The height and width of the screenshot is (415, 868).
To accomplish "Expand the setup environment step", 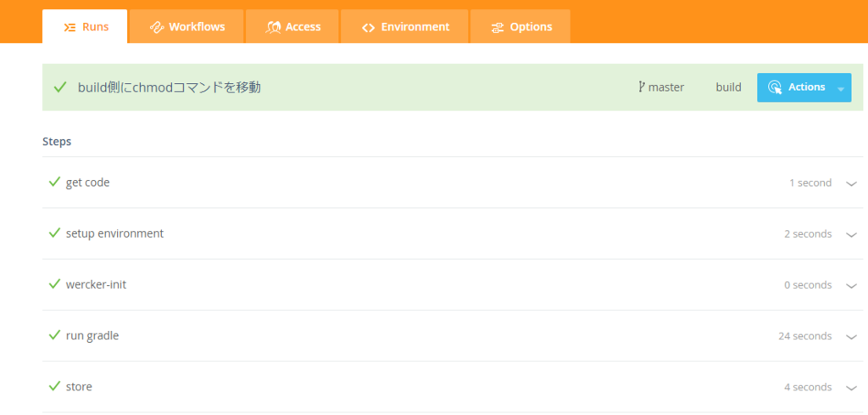I will click(851, 234).
